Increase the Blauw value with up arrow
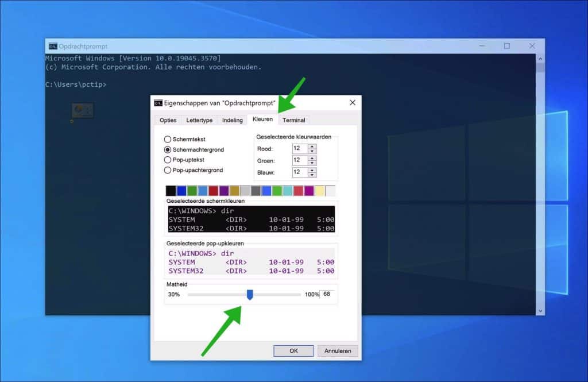 [312, 171]
